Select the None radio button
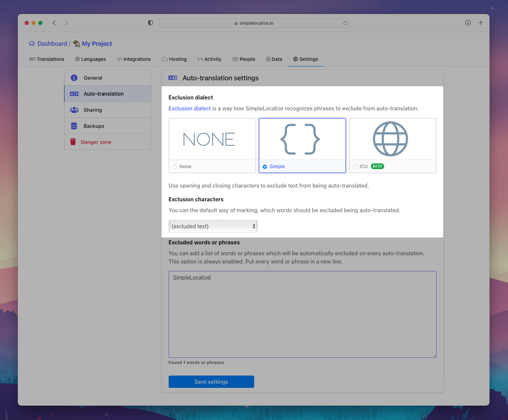This screenshot has height=420, width=508. pos(175,167)
